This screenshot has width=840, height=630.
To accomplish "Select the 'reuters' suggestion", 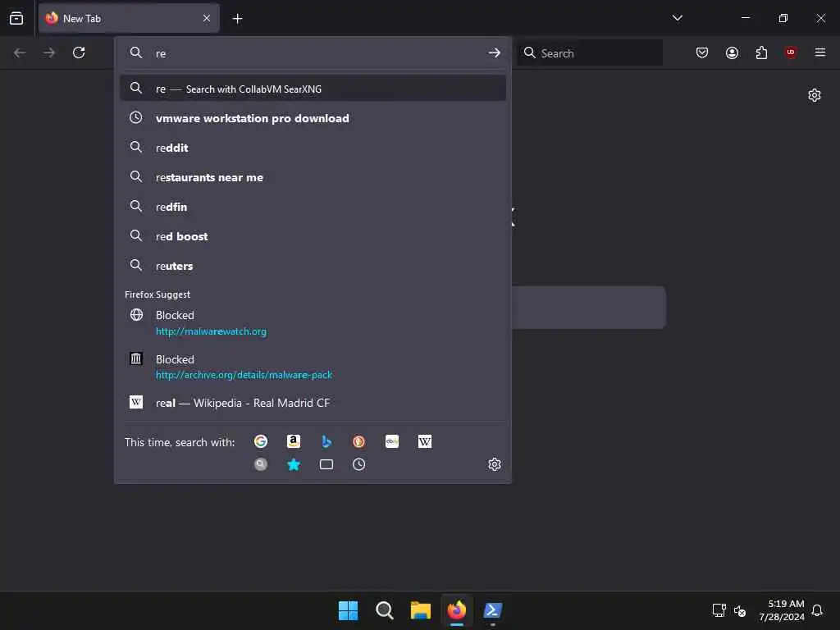I will 313,265.
